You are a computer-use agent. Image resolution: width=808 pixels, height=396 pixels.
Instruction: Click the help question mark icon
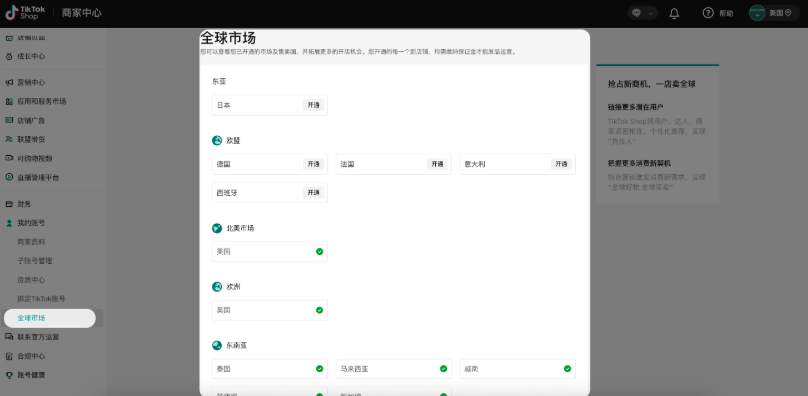[x=708, y=13]
